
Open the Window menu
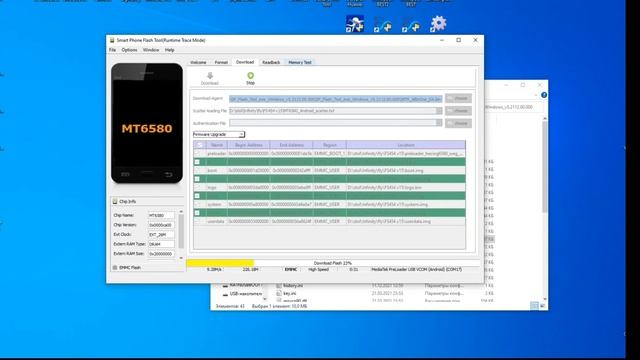coord(151,50)
